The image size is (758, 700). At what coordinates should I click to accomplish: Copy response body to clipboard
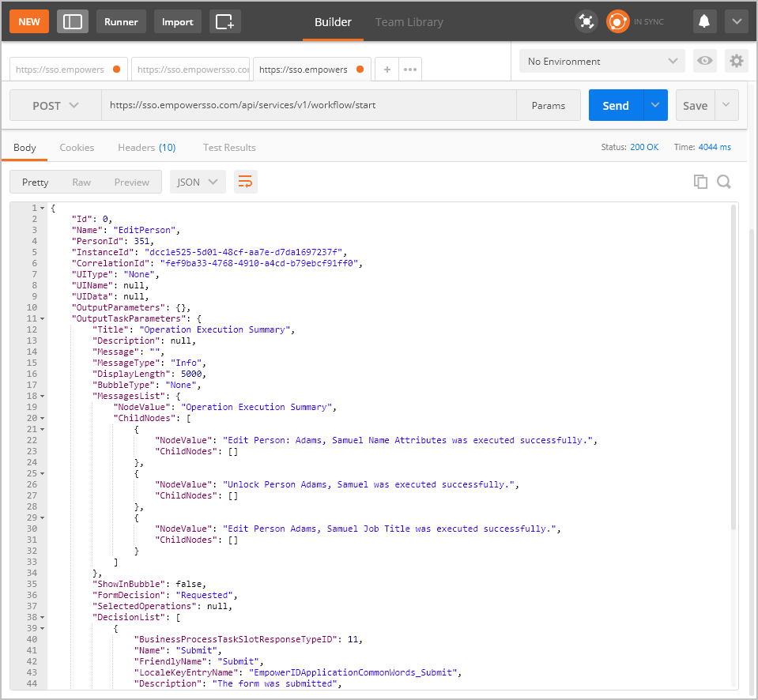[x=700, y=182]
